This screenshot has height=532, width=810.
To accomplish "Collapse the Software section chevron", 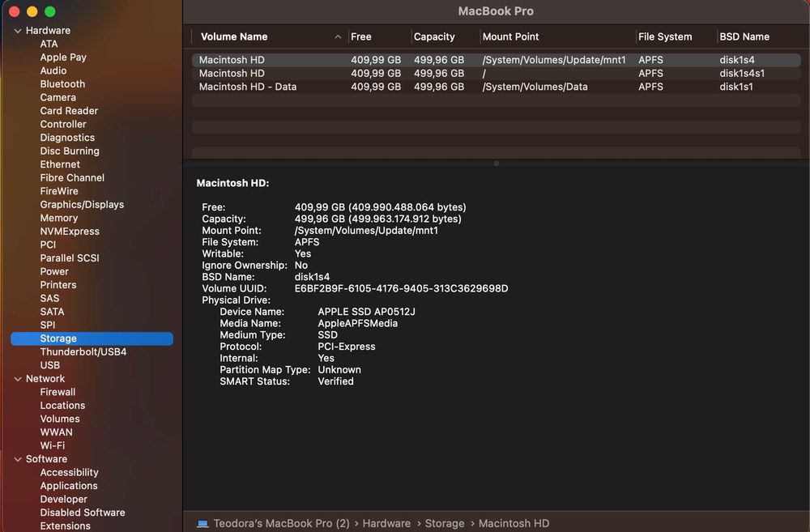I will (18, 459).
